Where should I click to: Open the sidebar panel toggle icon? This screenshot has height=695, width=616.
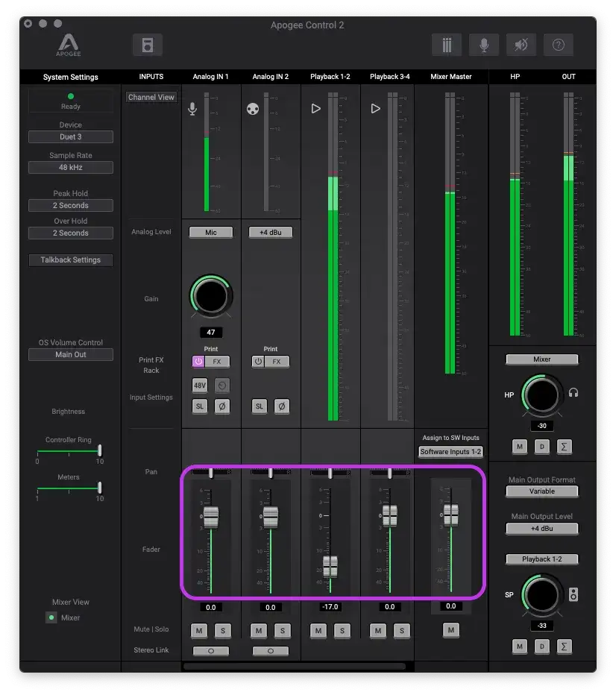point(148,45)
